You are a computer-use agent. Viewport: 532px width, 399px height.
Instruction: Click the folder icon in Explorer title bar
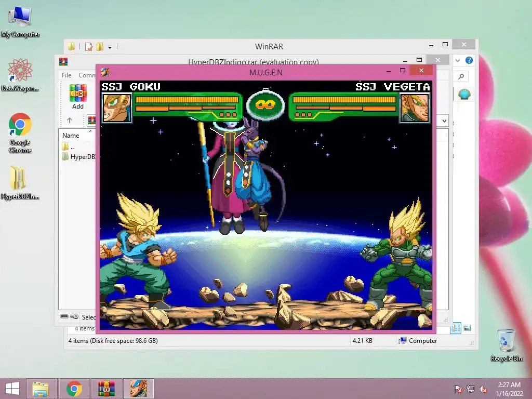[x=71, y=46]
